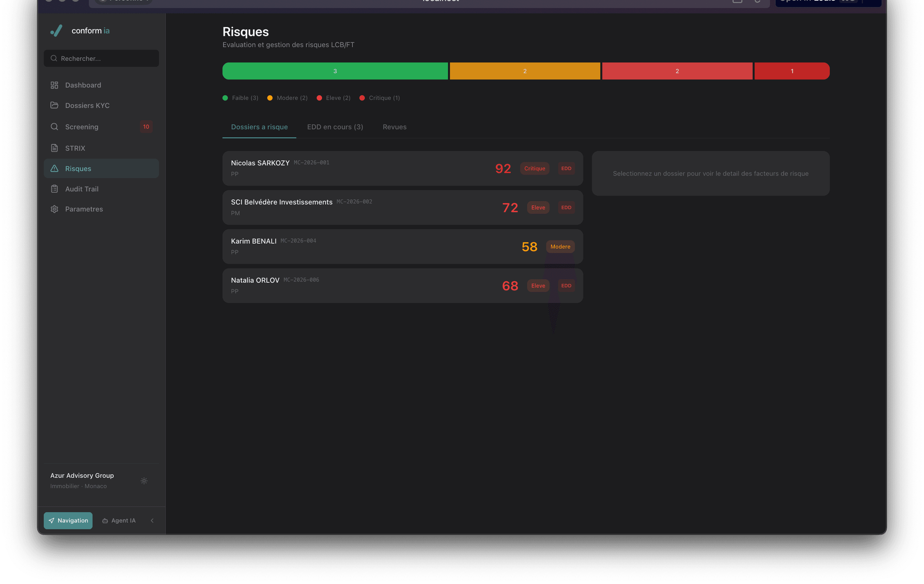Click the conform ia logo

pos(56,31)
